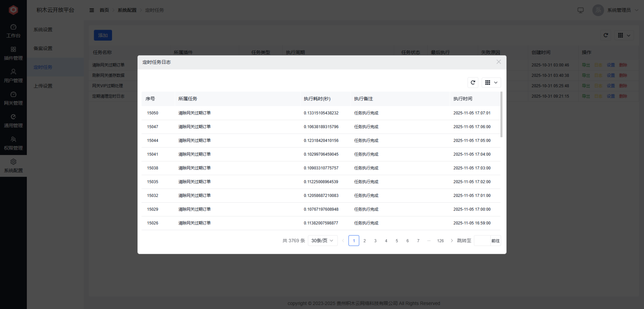Go to 用户管理 in the sidebar

(13, 76)
